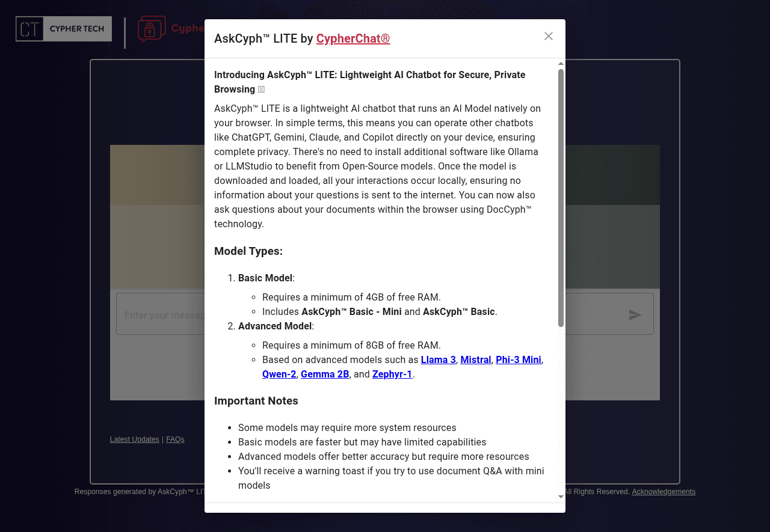Click the CypherChat padlock chat icon

[x=152, y=29]
